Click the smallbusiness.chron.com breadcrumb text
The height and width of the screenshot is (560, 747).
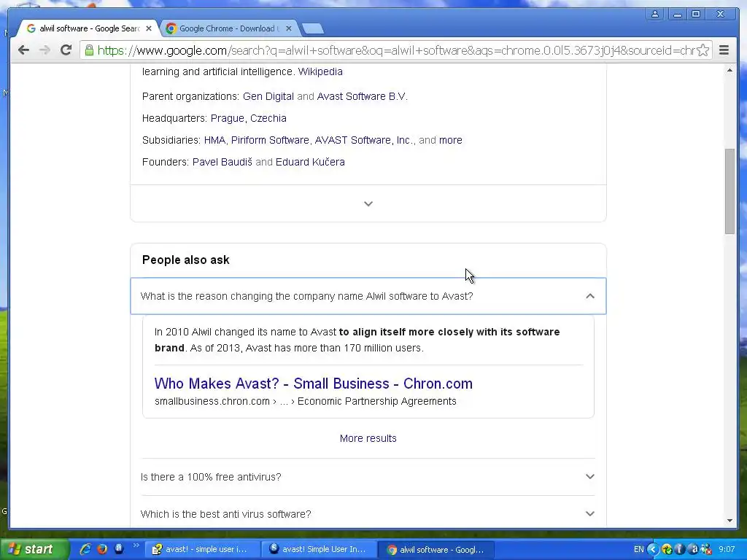212,402
